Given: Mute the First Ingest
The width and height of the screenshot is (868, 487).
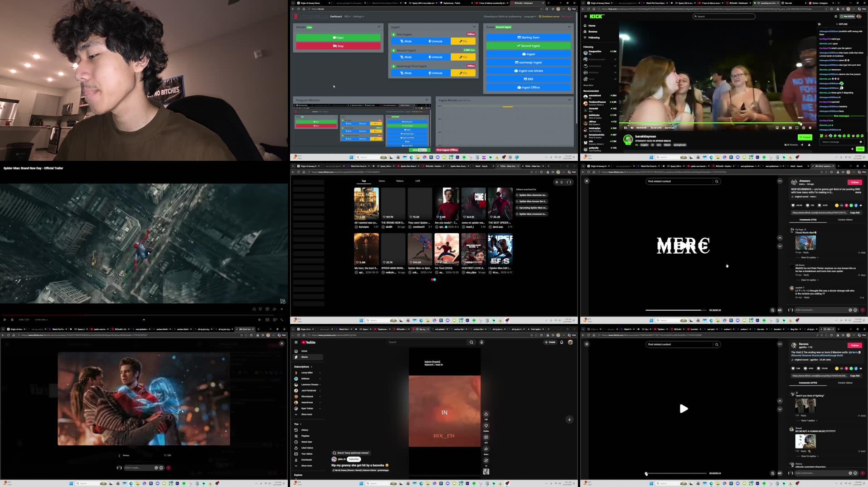Looking at the screenshot, I should 407,41.
